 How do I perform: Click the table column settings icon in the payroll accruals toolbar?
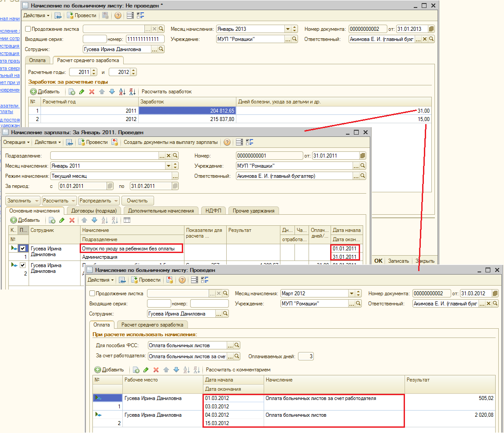click(127, 220)
